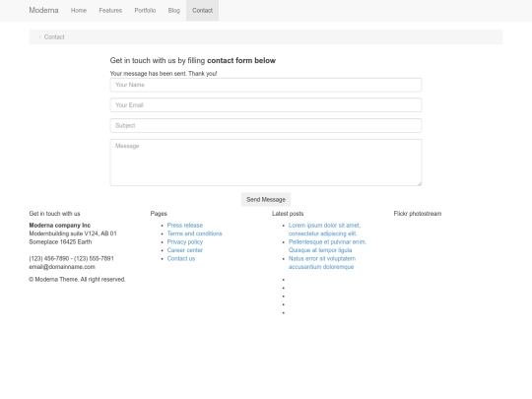The image size is (532, 399).
Task: Click the Flickr photostream heading
Action: point(418,214)
